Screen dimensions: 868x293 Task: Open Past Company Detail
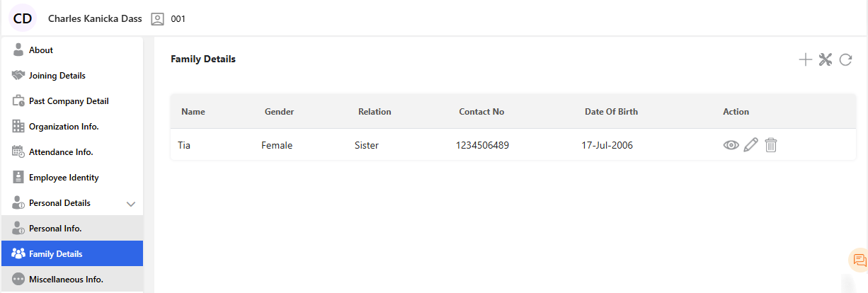pyautogui.click(x=69, y=101)
